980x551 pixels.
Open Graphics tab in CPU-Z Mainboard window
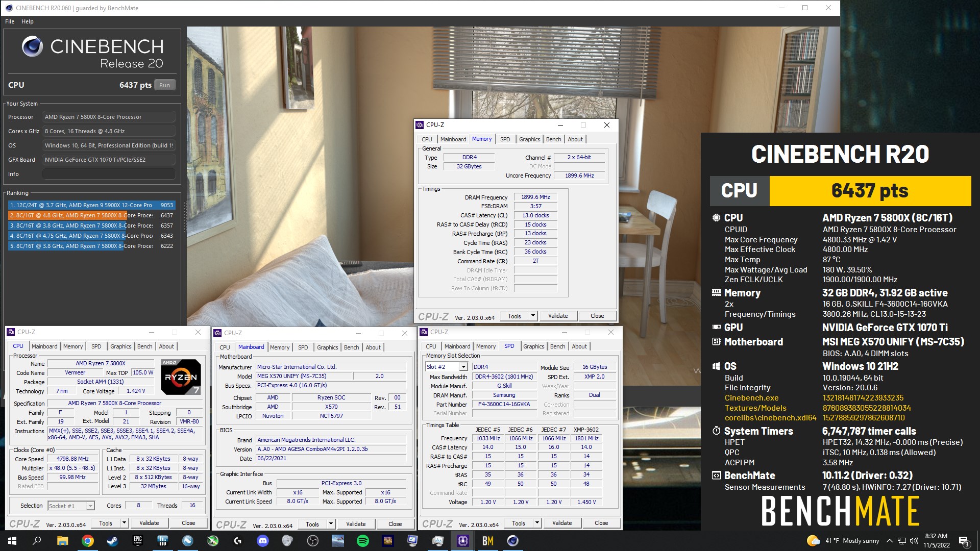327,347
